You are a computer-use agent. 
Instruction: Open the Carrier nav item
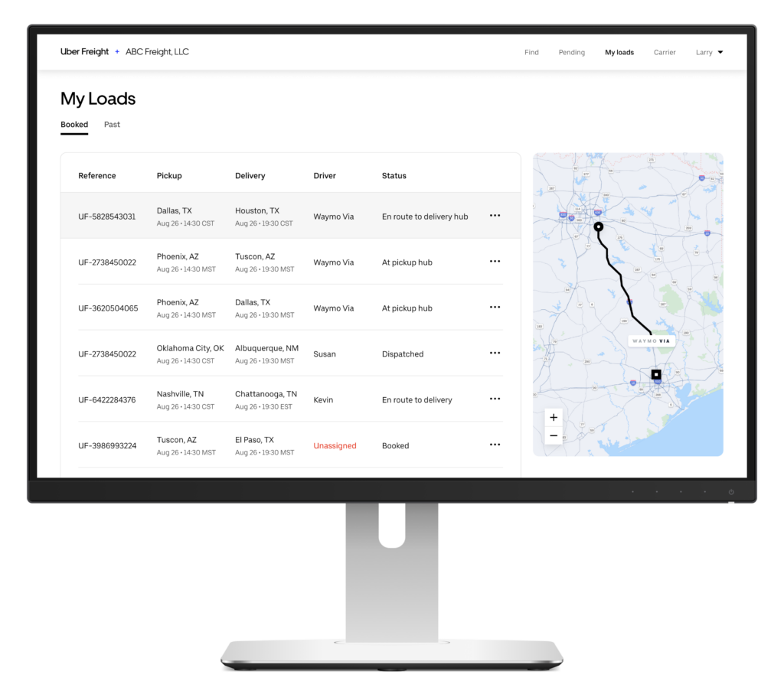pyautogui.click(x=665, y=53)
